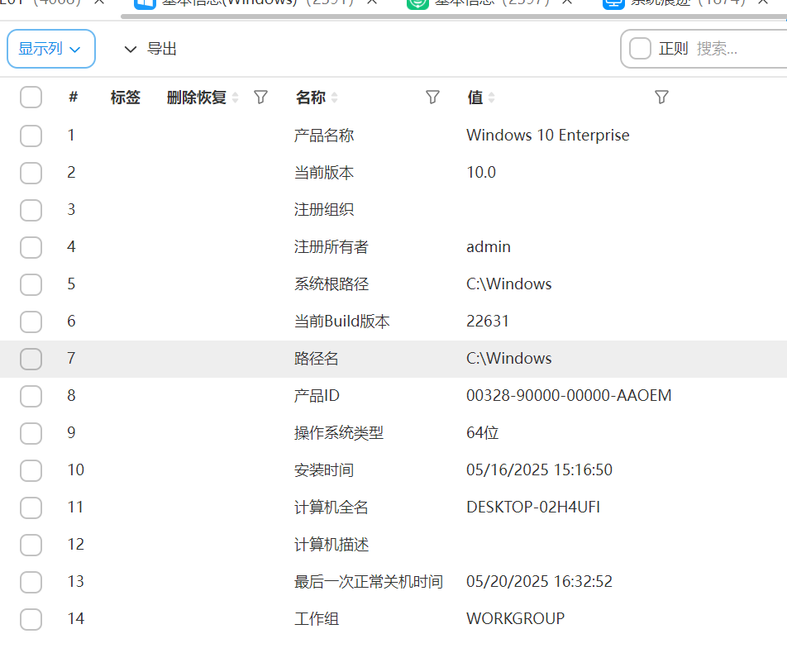Toggle the select-all checkbox in the header
The width and height of the screenshot is (787, 672).
point(31,98)
